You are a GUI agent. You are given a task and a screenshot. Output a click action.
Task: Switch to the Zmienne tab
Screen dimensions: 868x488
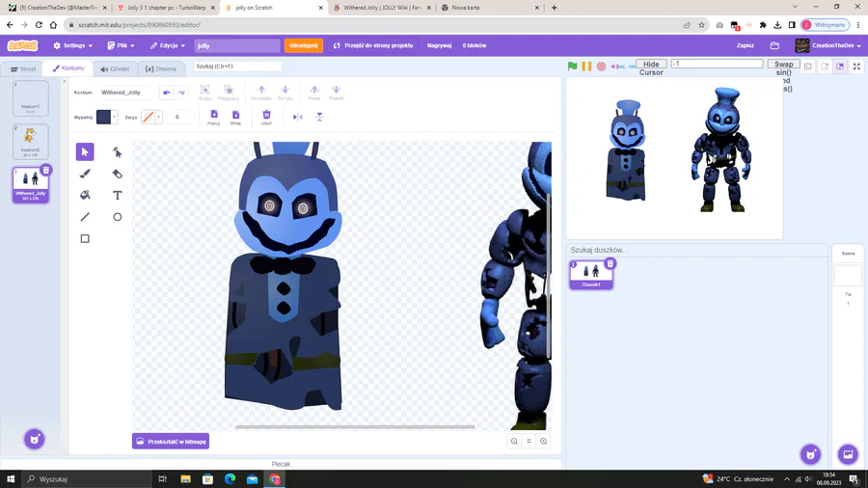161,69
